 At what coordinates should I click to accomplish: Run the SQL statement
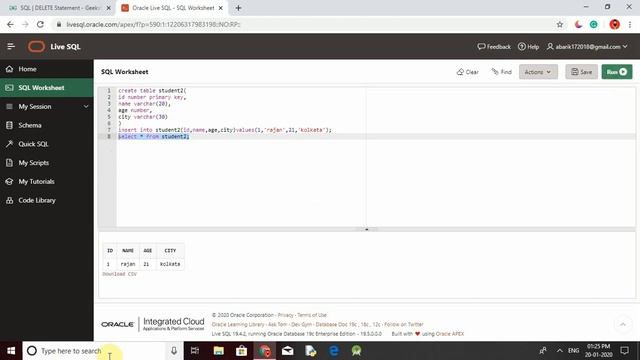tap(617, 72)
